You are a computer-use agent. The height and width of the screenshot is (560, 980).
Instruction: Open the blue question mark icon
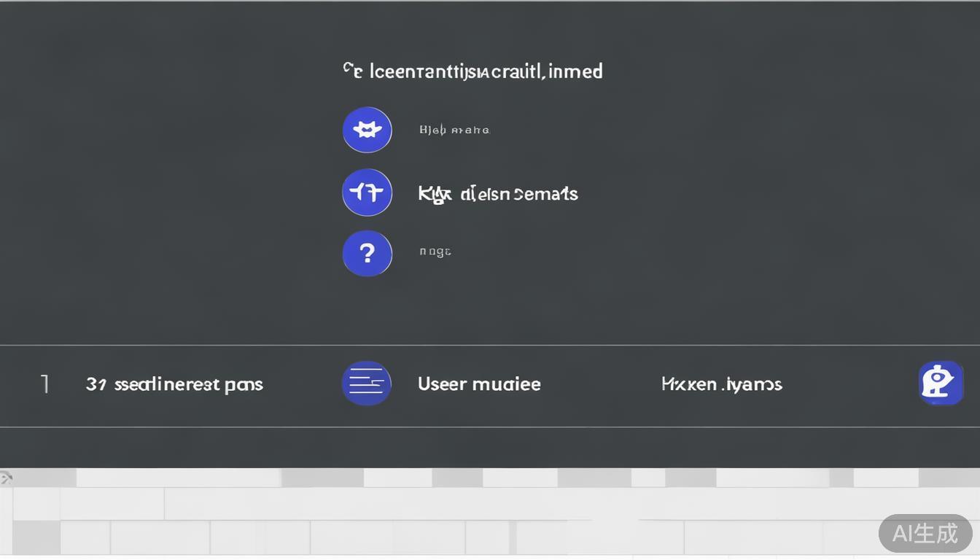click(x=367, y=254)
